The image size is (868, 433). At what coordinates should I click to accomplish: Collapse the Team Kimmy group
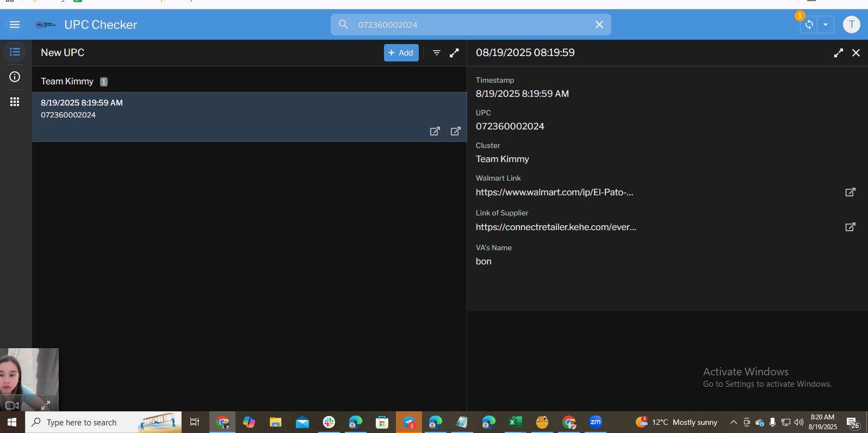67,82
